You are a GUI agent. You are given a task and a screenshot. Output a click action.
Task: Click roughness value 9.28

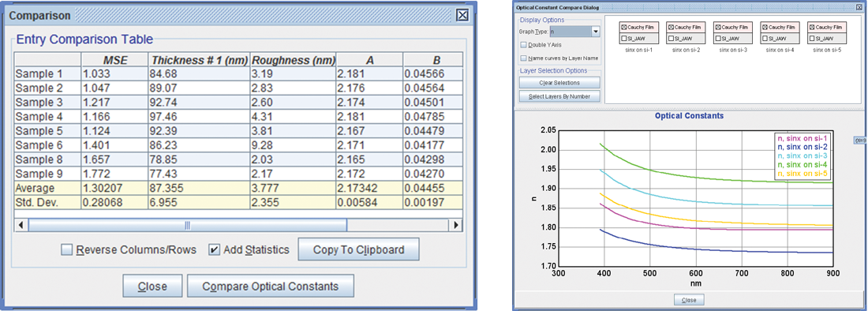[x=293, y=145]
